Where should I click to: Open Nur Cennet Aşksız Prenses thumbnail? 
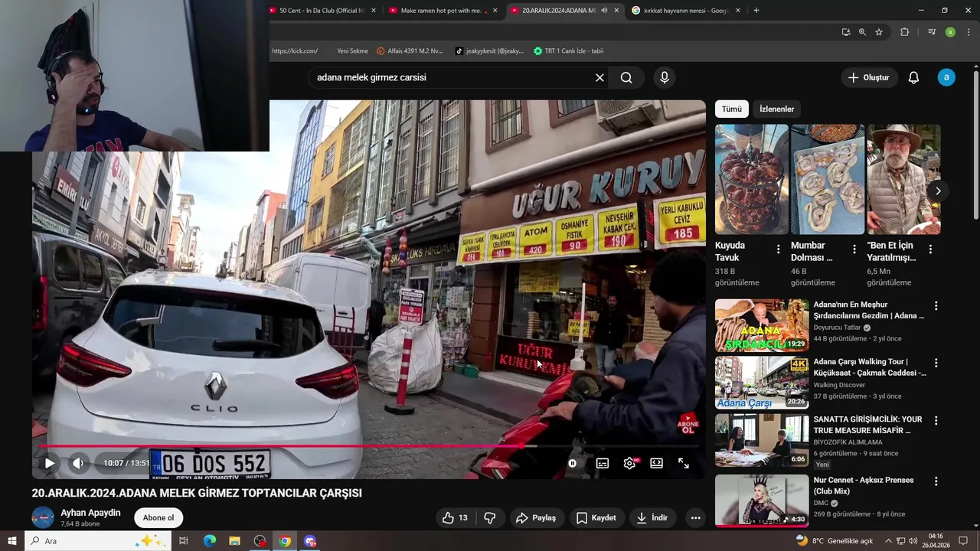[x=762, y=500]
